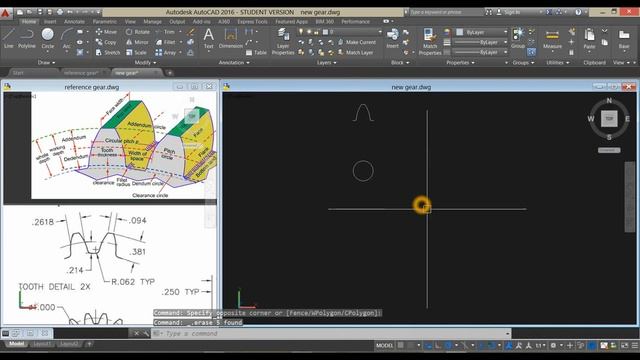Viewport: 640px width, 360px height.
Task: Click the Dimension tool
Action: [231, 38]
